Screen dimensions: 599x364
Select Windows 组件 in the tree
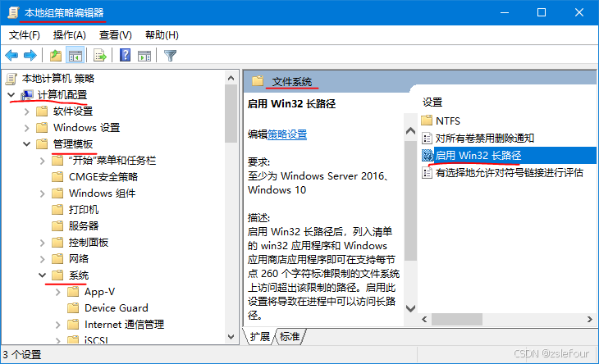click(102, 193)
